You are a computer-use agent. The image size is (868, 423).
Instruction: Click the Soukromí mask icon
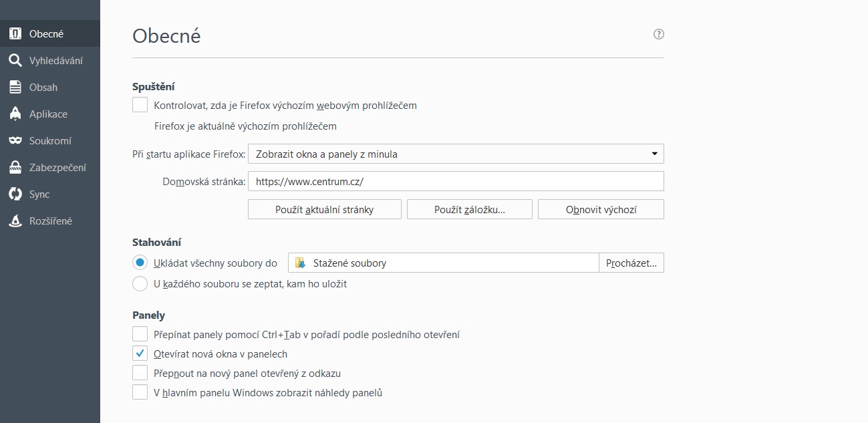point(15,141)
